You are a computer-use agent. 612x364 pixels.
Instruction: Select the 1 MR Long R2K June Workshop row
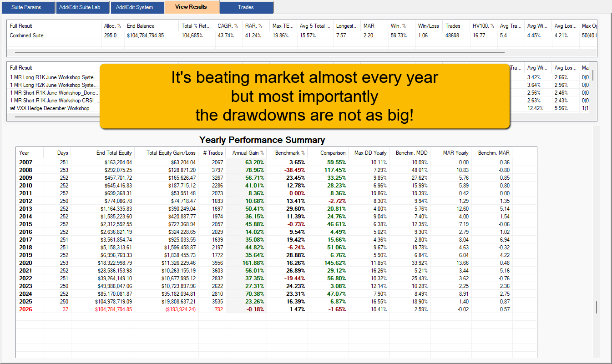pyautogui.click(x=54, y=85)
